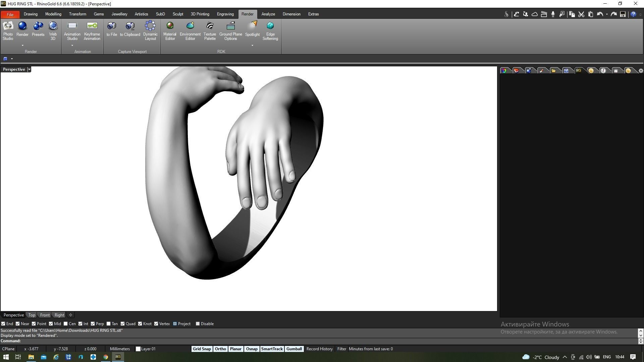Expand Animation Studio dropdown arrow
Screen dimensions: 644x362
pyautogui.click(x=72, y=45)
